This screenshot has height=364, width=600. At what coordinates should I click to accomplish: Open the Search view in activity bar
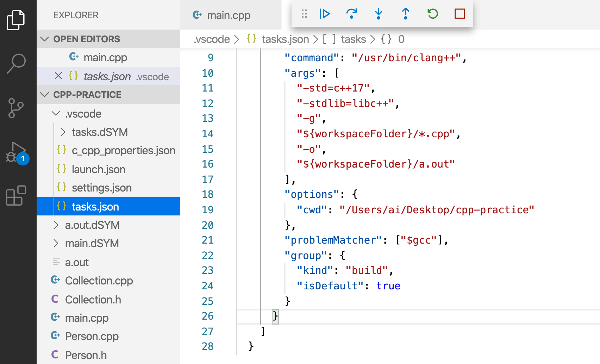[x=16, y=64]
